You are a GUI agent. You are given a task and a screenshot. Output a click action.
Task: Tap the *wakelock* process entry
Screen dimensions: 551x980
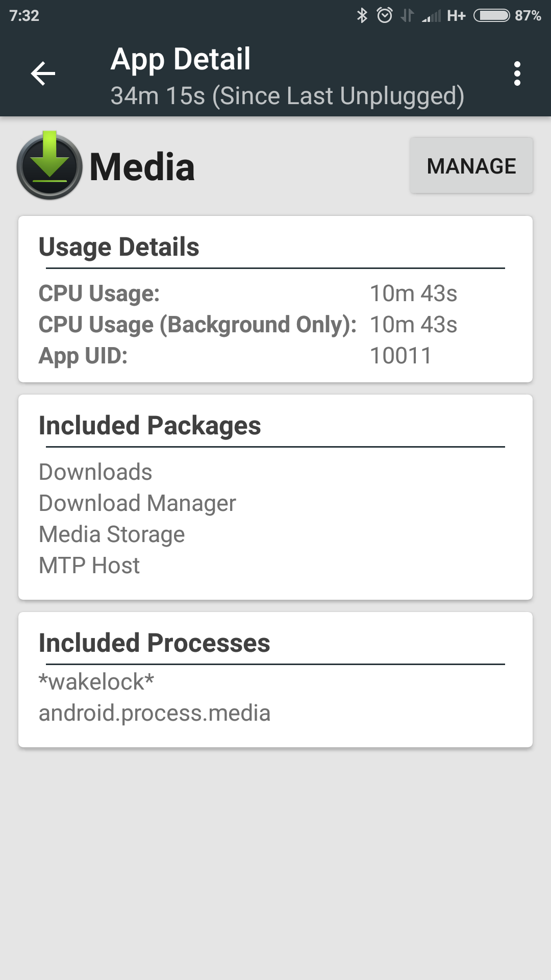click(x=96, y=682)
